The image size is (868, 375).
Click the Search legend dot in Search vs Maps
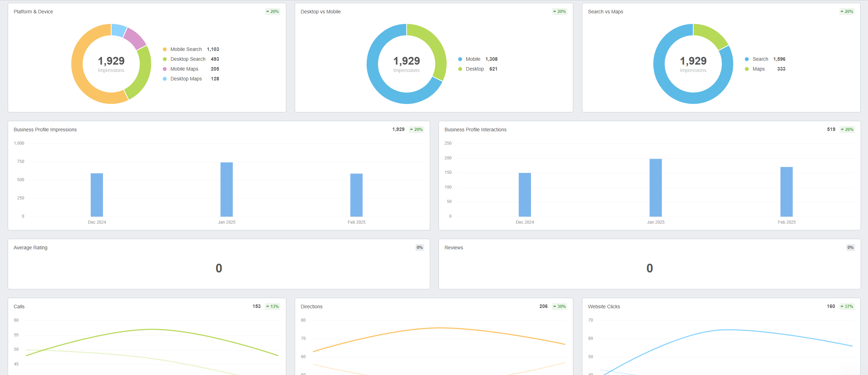pos(747,59)
